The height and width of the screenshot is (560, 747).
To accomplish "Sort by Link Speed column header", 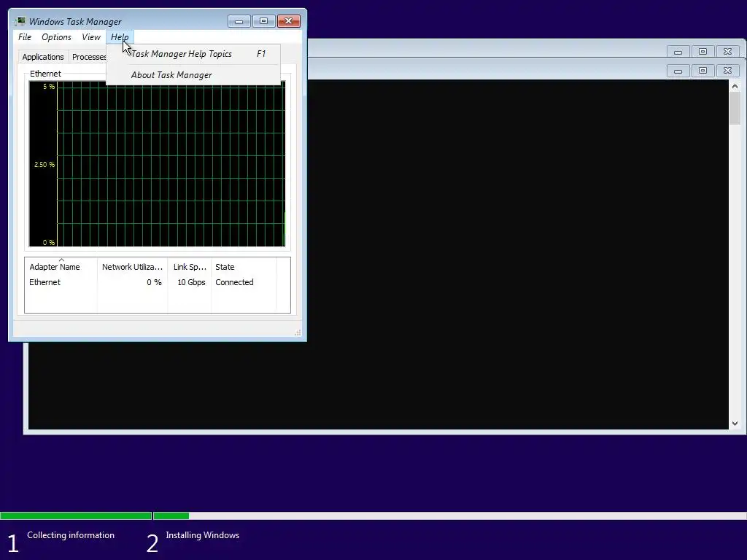I will pos(190,267).
